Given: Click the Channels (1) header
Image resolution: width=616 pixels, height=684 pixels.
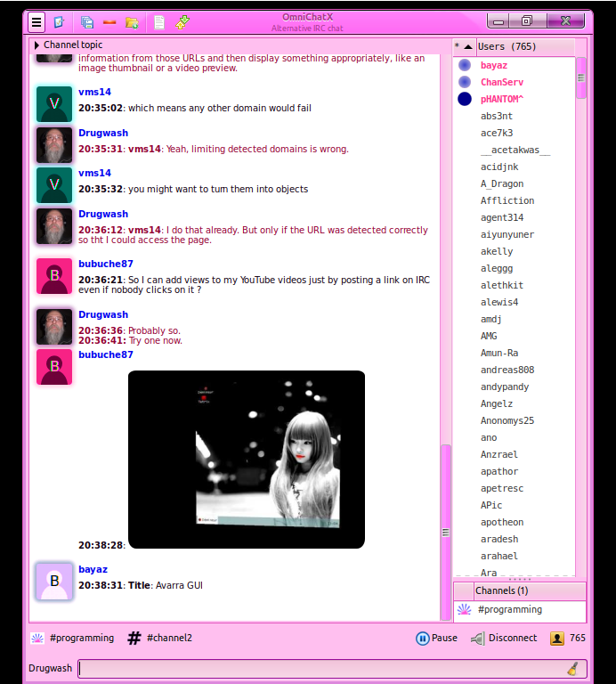Looking at the screenshot, I should click(x=530, y=590).
